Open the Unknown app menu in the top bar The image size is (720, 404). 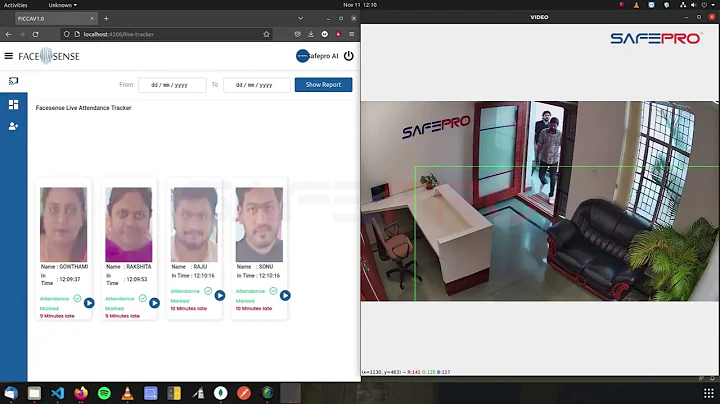62,5
